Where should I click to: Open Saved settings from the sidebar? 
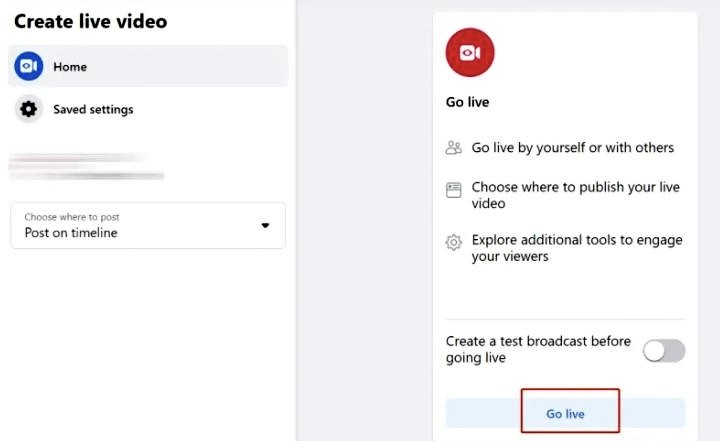pyautogui.click(x=93, y=109)
